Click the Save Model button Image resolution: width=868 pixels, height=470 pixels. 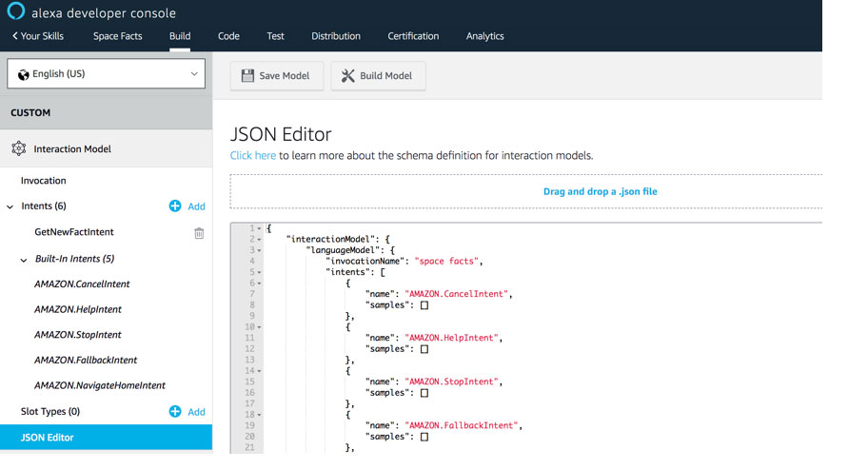coord(277,76)
